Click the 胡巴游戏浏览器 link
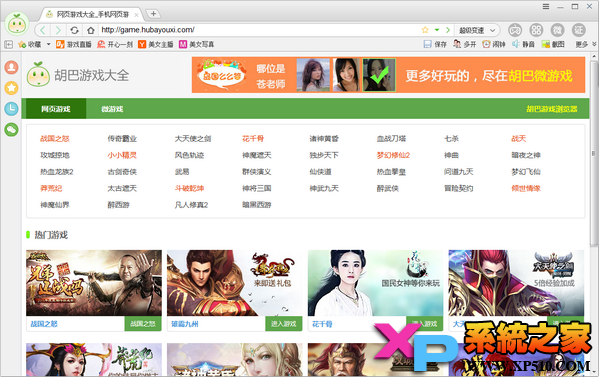The image size is (599, 377). pos(552,109)
